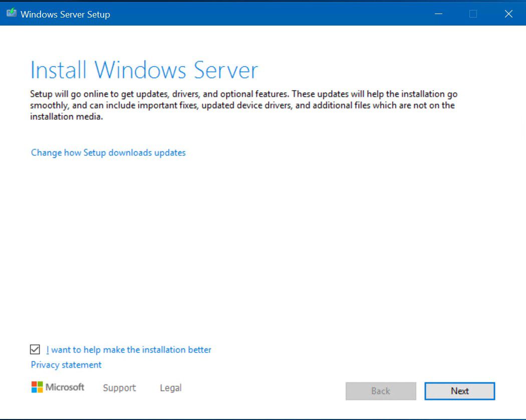Screen dimensions: 526x420
Task: Click the greyed-out Back button
Action: tap(381, 391)
